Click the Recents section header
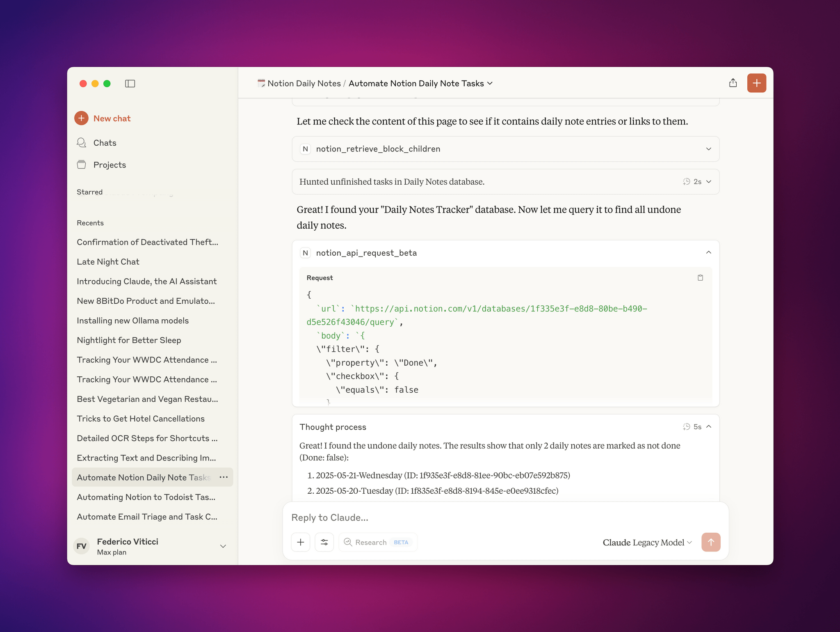 (x=90, y=223)
